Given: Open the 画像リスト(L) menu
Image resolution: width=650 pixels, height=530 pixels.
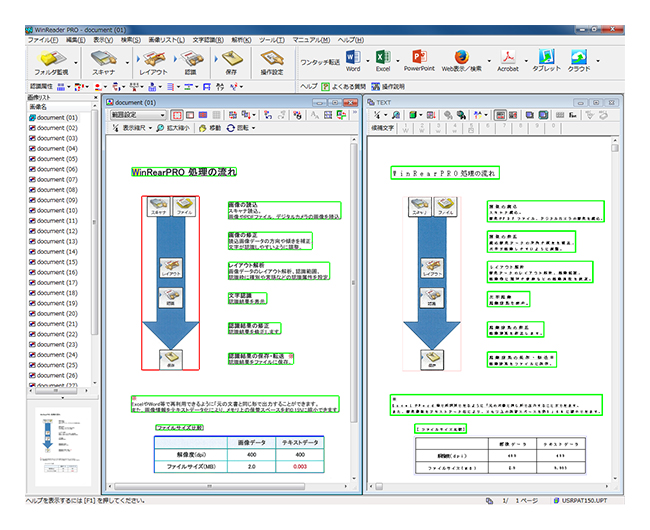Looking at the screenshot, I should [167, 40].
